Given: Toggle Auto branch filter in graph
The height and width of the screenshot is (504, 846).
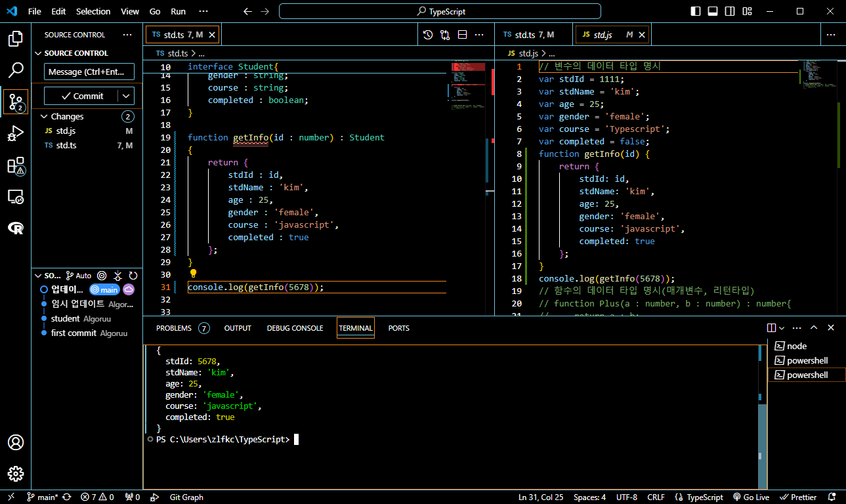Looking at the screenshot, I should point(79,276).
